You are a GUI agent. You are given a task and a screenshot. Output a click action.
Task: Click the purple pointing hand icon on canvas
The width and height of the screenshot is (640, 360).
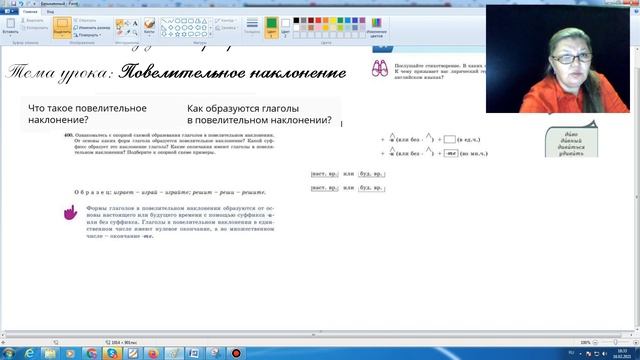70,212
